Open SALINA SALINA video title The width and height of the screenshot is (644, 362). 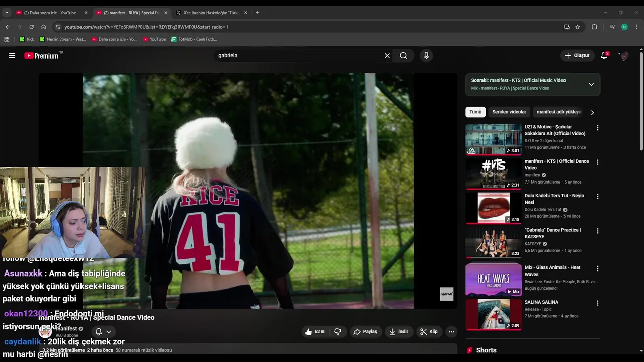click(x=541, y=302)
